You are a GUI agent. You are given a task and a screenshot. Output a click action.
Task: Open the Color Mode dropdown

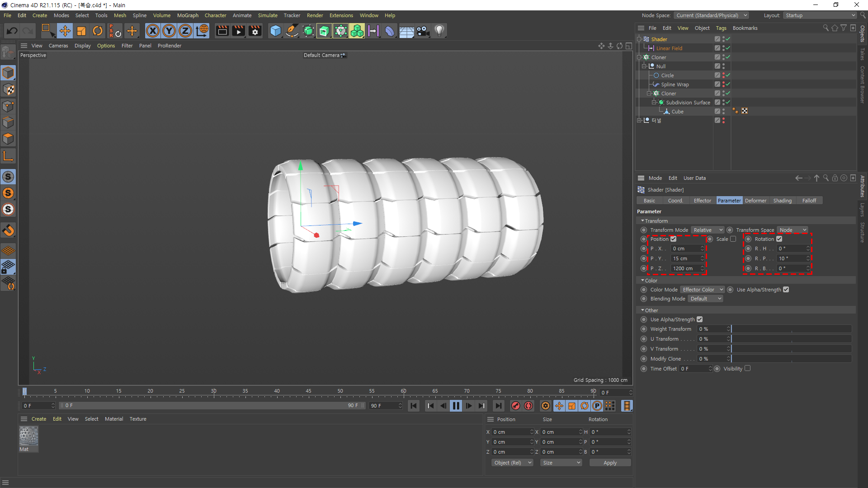click(x=702, y=290)
